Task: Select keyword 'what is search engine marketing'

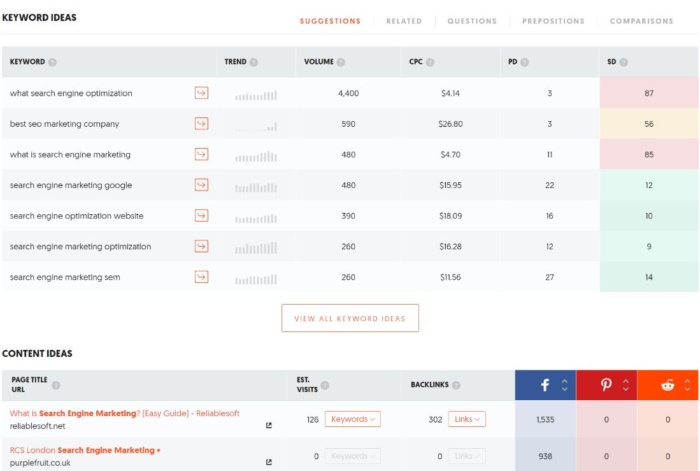Action: (x=70, y=154)
